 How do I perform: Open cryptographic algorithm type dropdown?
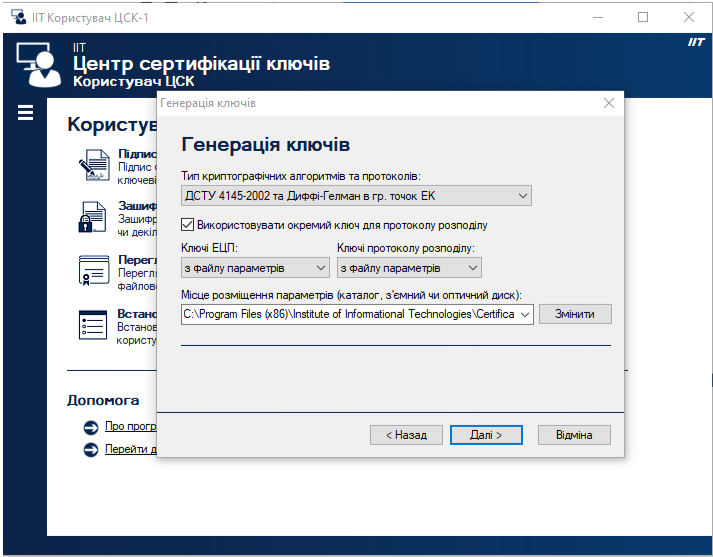(356, 196)
